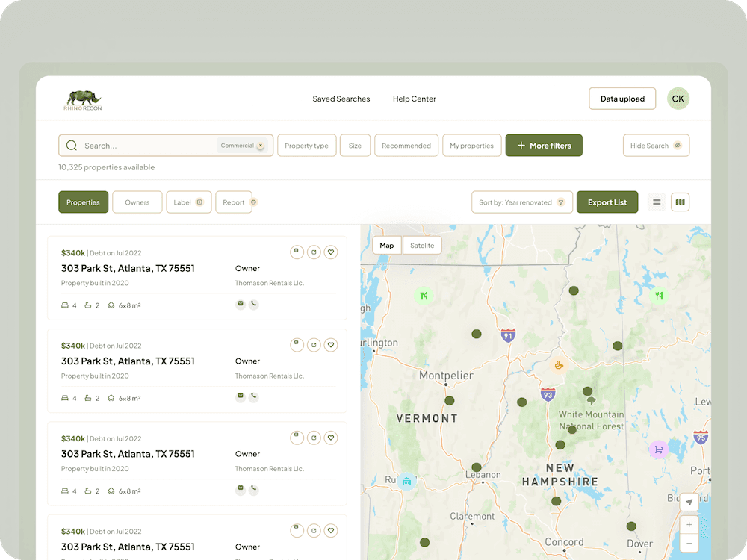The height and width of the screenshot is (560, 747).
Task: Click Data upload button
Action: pyautogui.click(x=622, y=99)
